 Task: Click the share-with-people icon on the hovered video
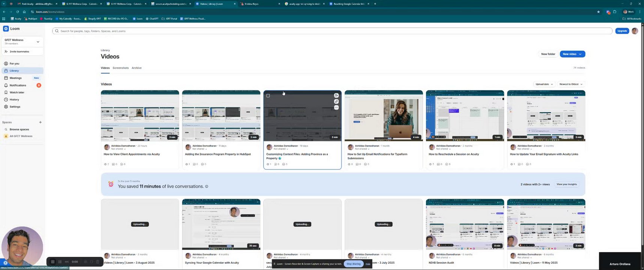pos(336,96)
